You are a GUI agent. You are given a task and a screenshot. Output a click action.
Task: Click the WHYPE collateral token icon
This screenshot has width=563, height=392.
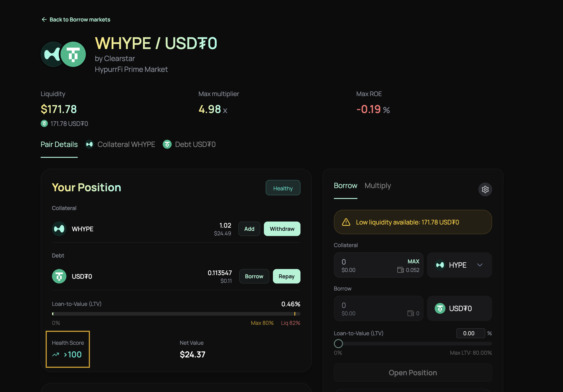pyautogui.click(x=59, y=229)
